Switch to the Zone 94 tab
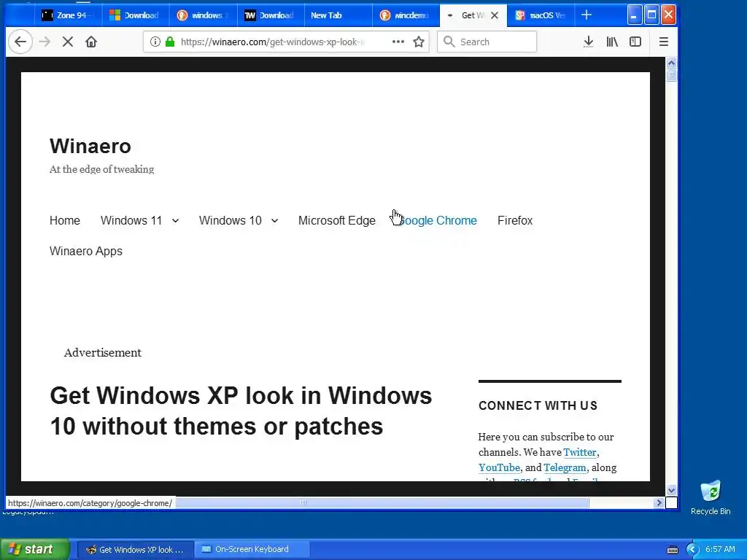The image size is (747, 560). tap(69, 15)
